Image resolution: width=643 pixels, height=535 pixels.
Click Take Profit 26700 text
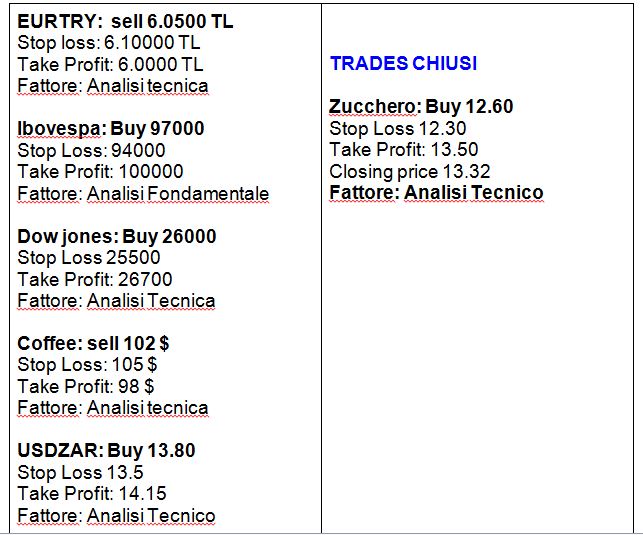pyautogui.click(x=95, y=280)
